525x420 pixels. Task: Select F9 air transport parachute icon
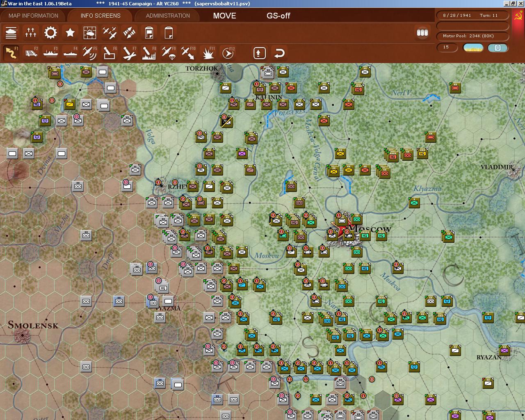(x=169, y=53)
